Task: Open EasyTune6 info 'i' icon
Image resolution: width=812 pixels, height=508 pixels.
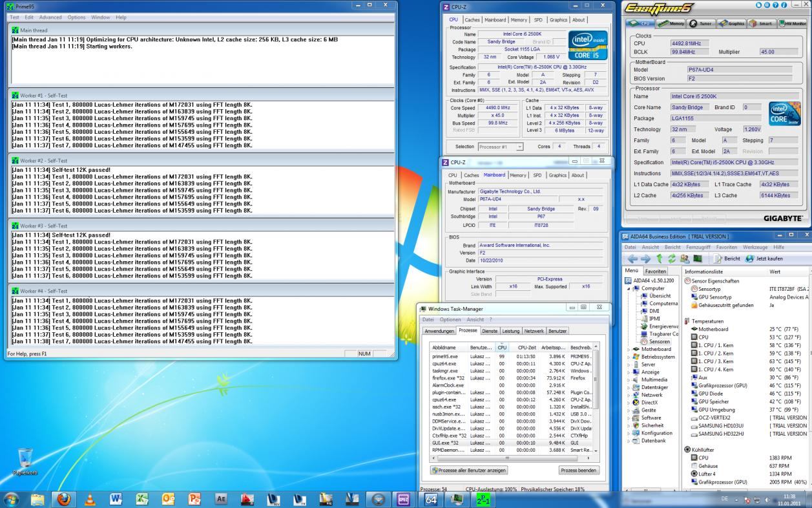Action: coord(786,5)
